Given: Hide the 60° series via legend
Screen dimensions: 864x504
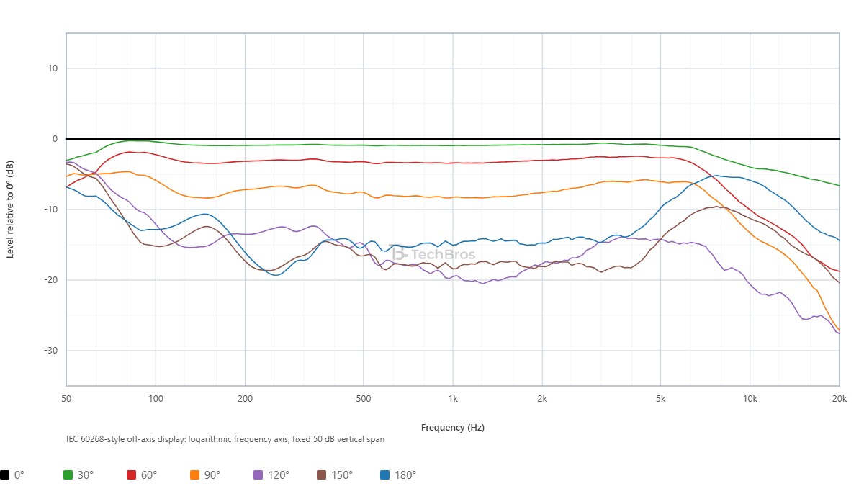Looking at the screenshot, I should click(143, 474).
